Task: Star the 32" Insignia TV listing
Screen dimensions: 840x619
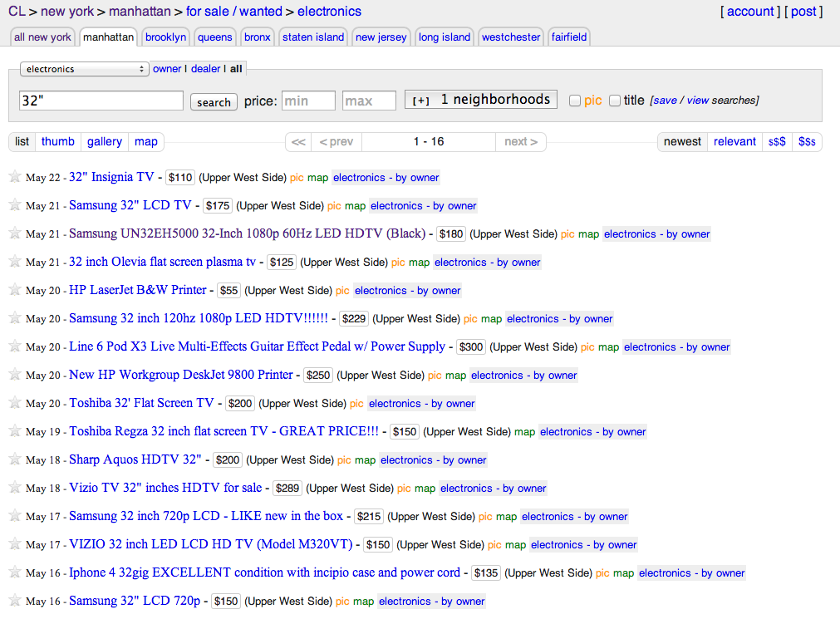Action: (x=15, y=176)
